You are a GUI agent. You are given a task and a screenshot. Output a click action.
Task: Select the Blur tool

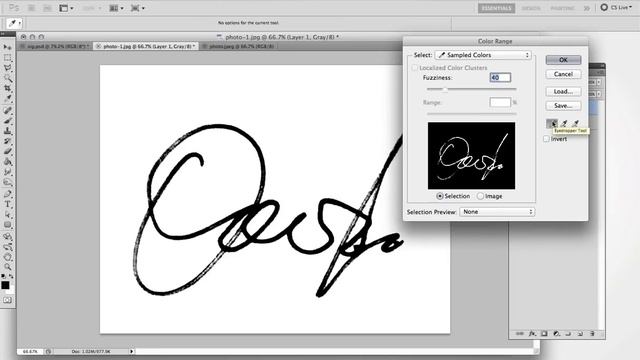[7, 172]
